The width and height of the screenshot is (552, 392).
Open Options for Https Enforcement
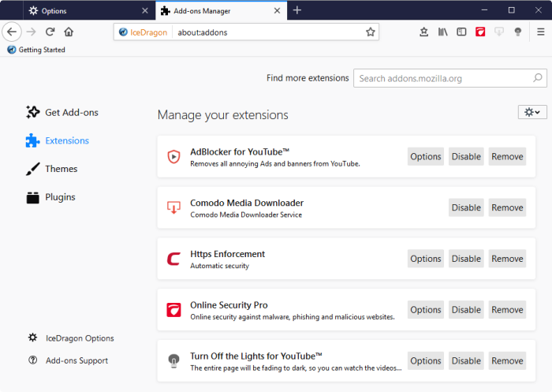425,259
